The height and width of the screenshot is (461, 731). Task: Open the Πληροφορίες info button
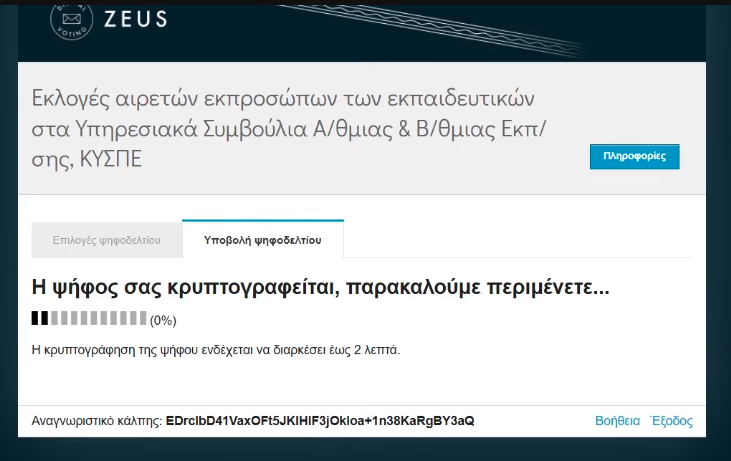[634, 157]
